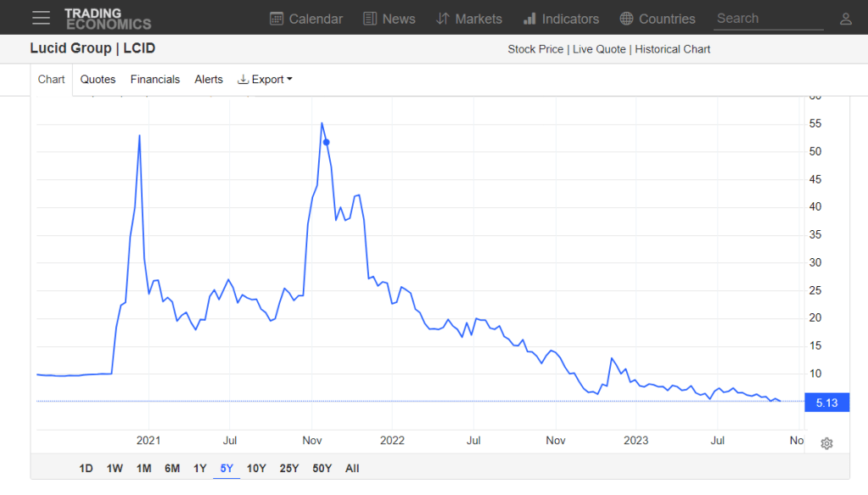This screenshot has width=868, height=495.
Task: Open the Markets section
Action: (469, 19)
